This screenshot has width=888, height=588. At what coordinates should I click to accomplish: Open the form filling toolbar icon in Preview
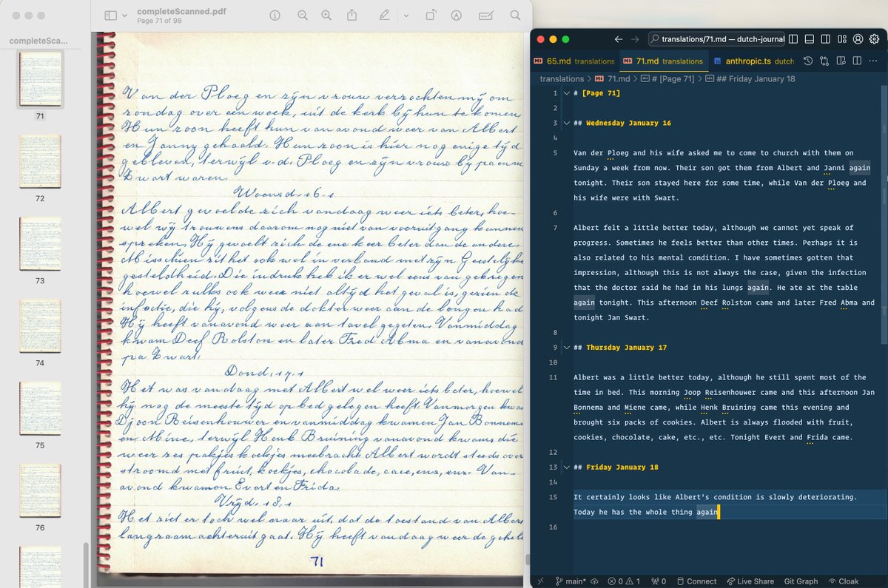[486, 16]
